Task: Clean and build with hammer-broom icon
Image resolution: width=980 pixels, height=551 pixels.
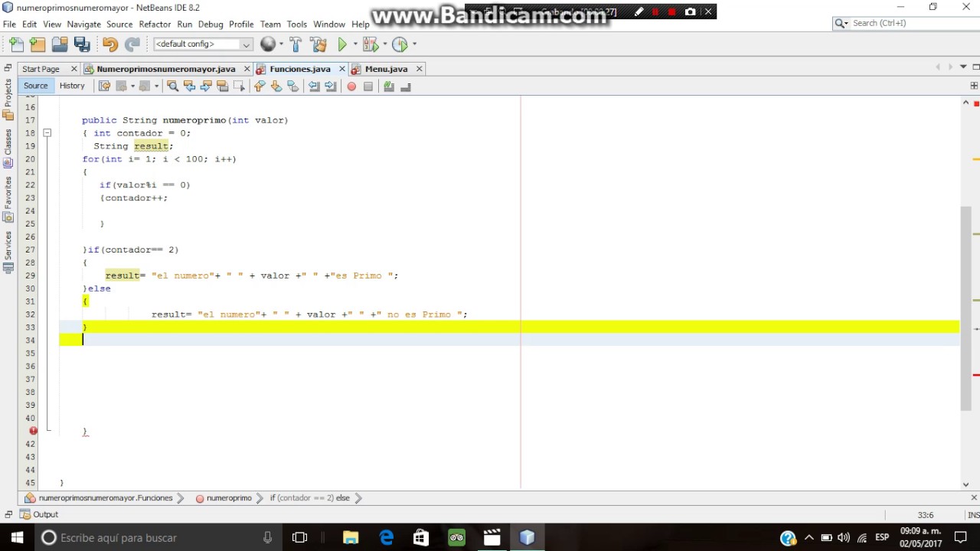Action: 318,44
